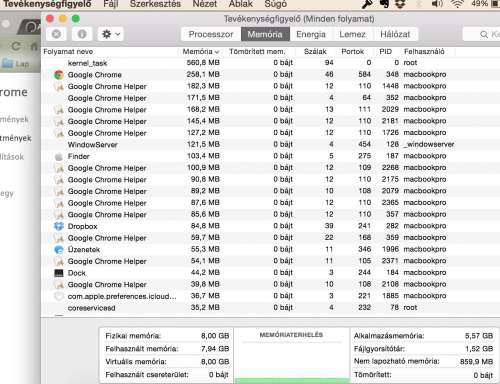
Task: Open the Ablak menu
Action: tap(241, 4)
